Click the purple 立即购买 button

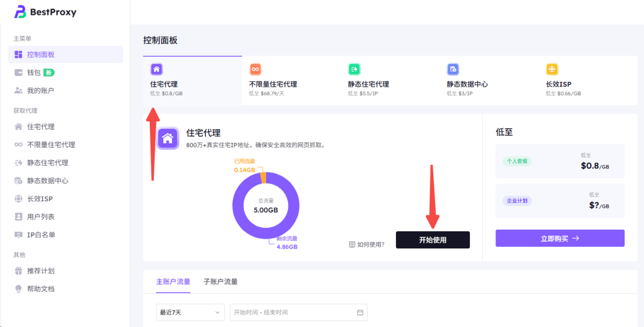coord(559,239)
